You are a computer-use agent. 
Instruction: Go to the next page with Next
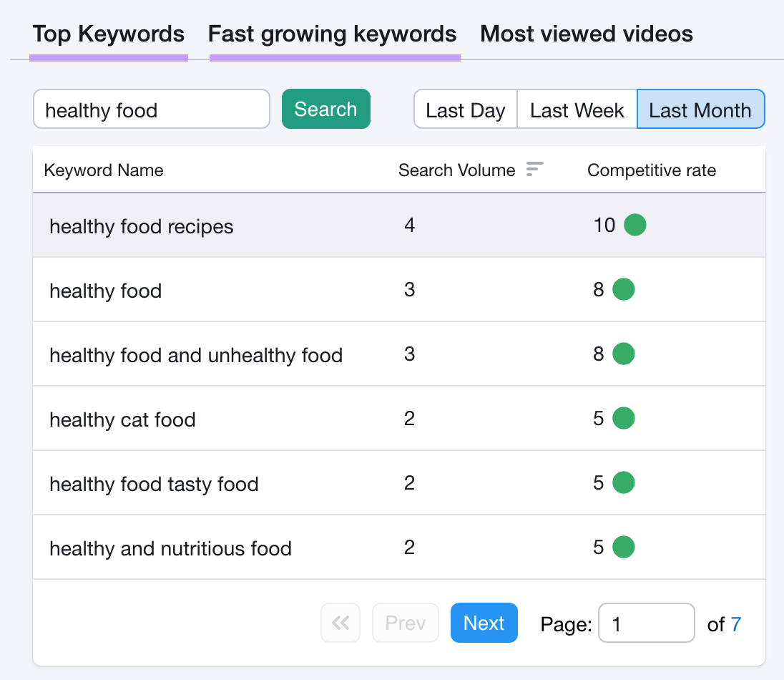(x=484, y=623)
